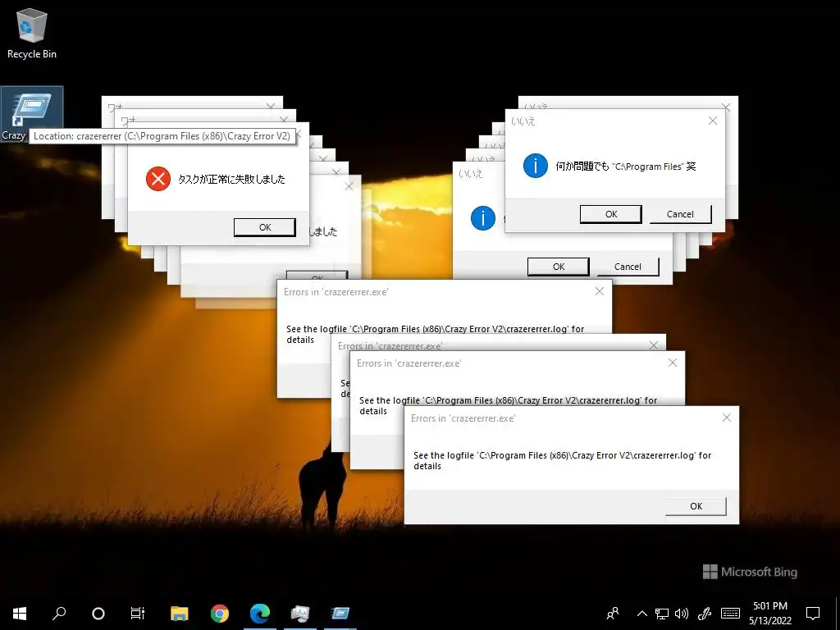
Task: Open the Windows Start menu
Action: [x=20, y=614]
